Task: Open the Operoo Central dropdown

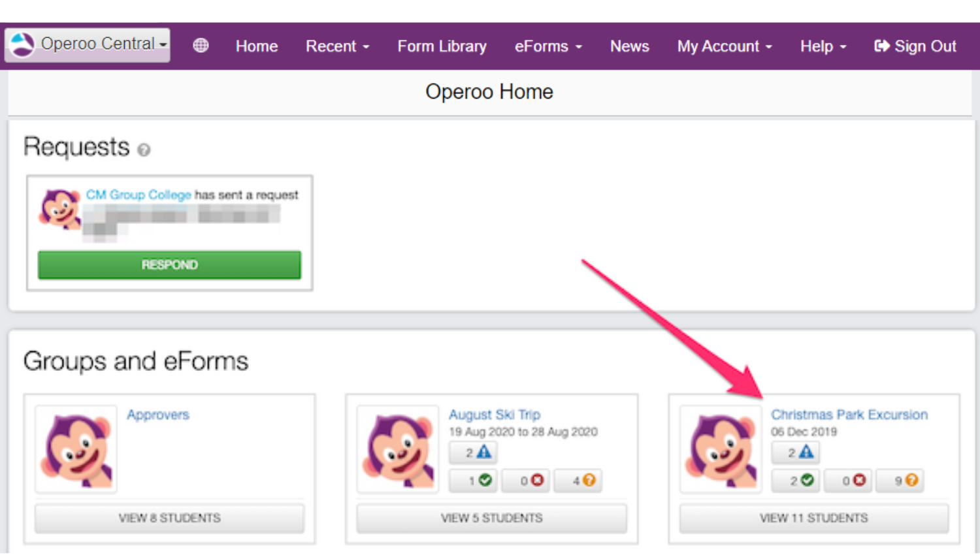Action: click(88, 44)
